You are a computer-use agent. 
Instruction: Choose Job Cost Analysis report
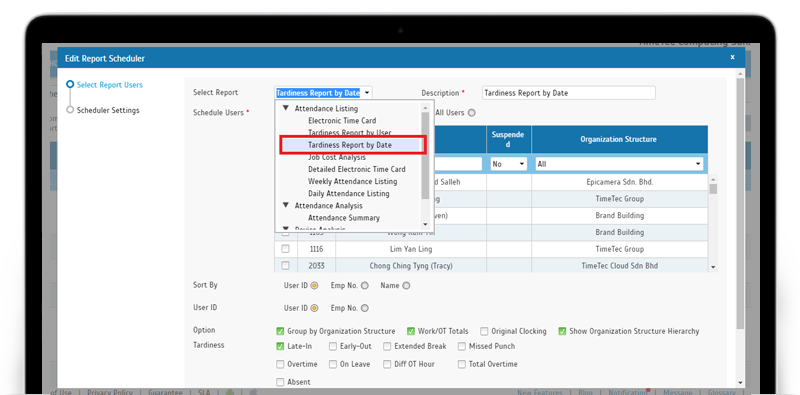[337, 157]
